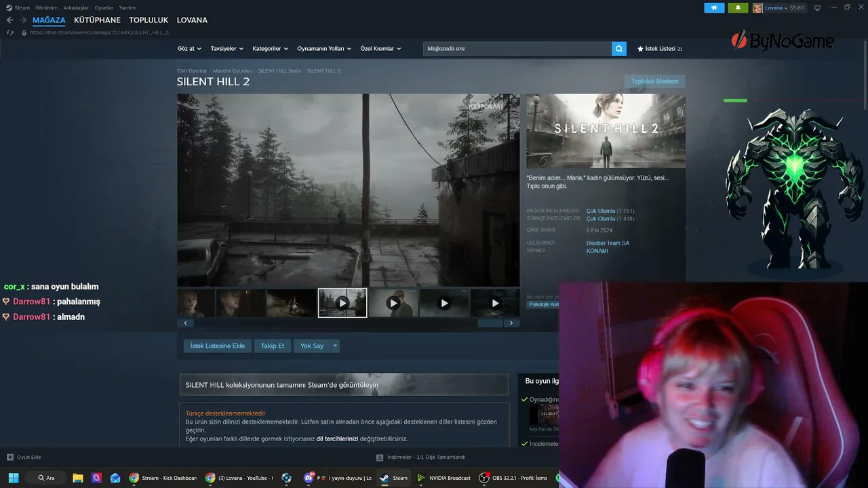
Task: Switch to the KÜTÜPHANE tab
Action: point(97,20)
